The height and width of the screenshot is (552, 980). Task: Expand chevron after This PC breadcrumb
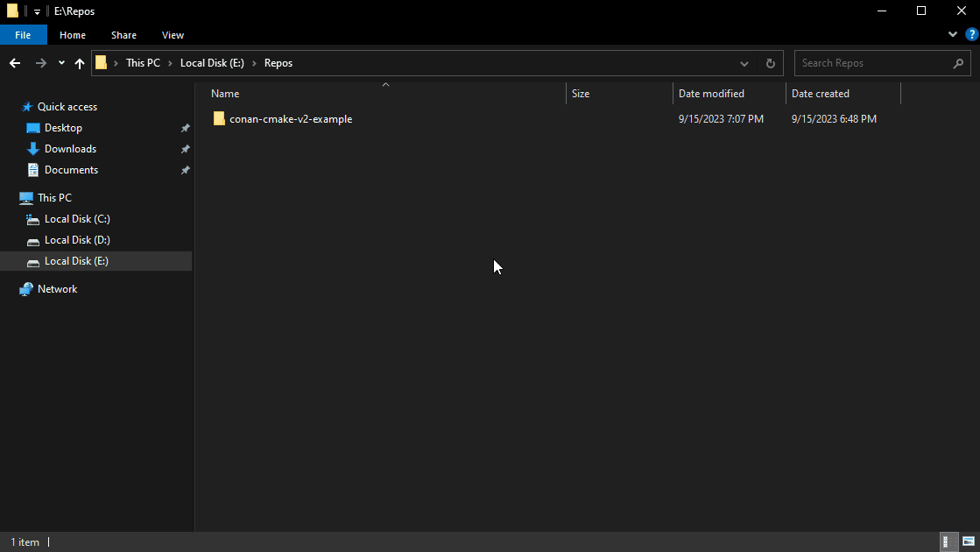pos(170,63)
